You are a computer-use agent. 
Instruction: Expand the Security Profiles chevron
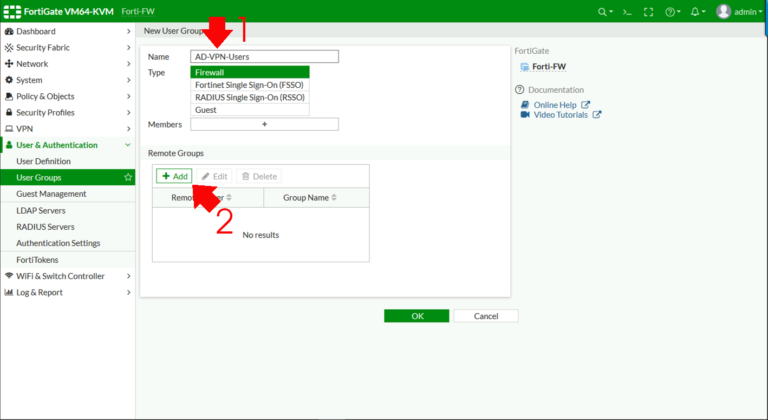tap(128, 112)
